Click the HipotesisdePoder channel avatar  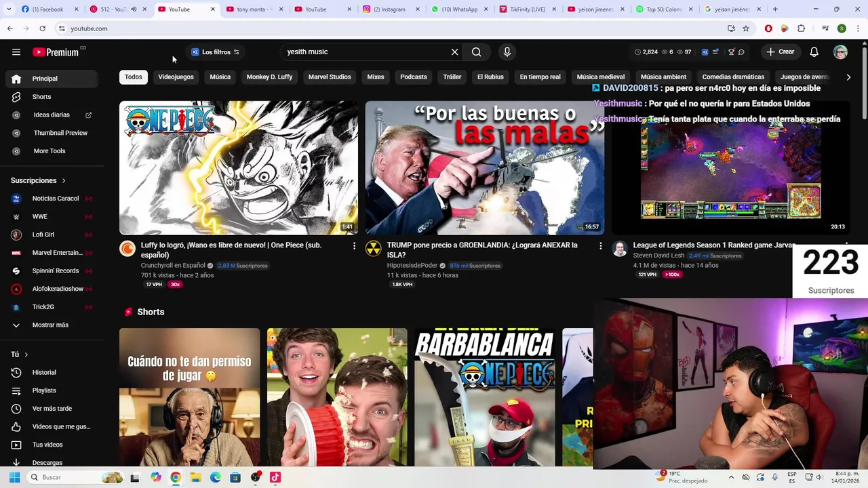tap(374, 249)
